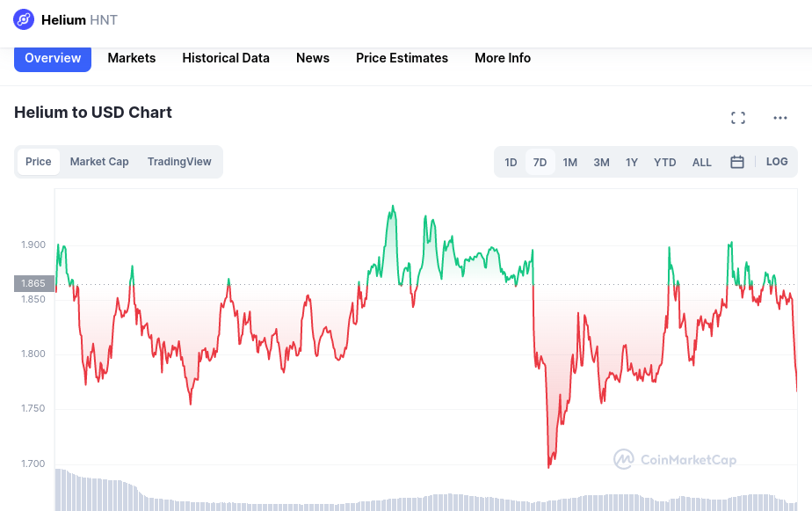Open fullscreen chart view

click(738, 118)
